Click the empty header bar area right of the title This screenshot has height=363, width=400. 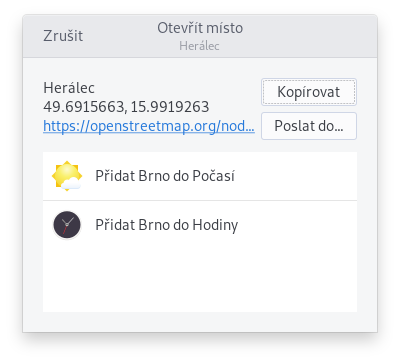pos(310,36)
